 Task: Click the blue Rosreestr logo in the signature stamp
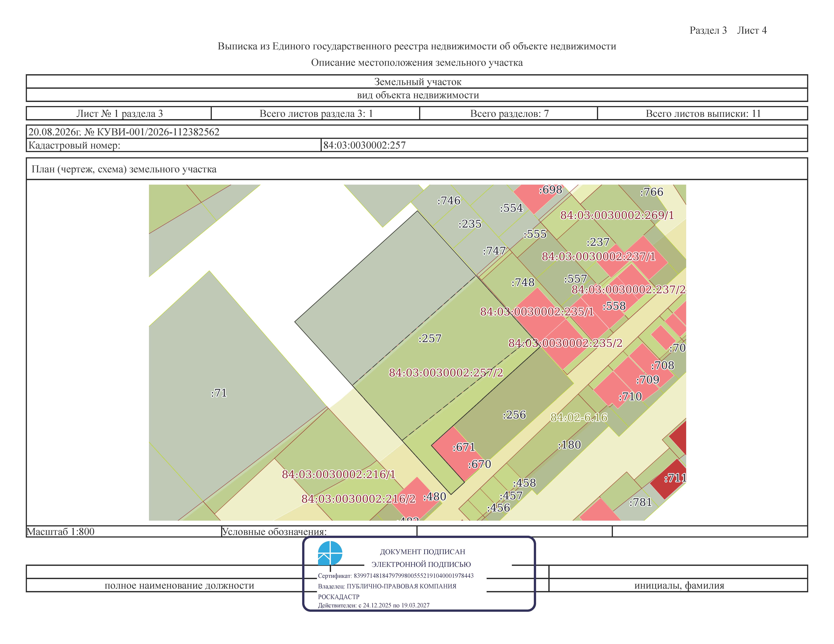(x=330, y=553)
